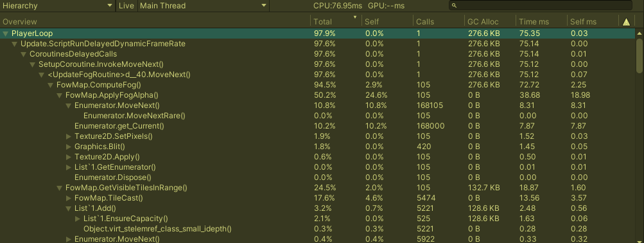Collapse the PlayerLoop row

point(5,33)
